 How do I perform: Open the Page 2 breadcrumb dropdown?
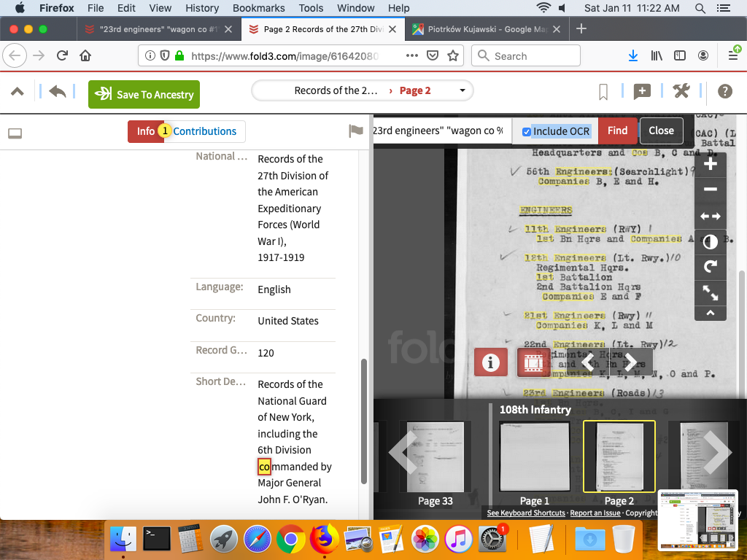click(462, 91)
